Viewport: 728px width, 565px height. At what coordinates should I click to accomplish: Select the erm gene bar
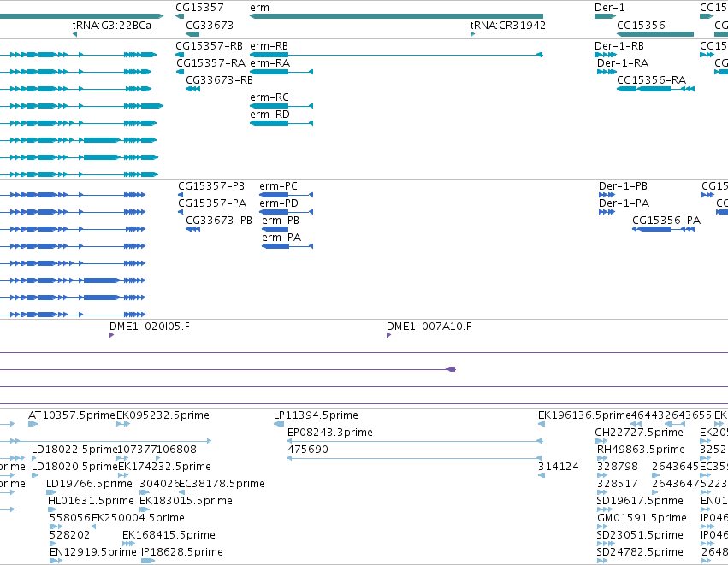(x=396, y=16)
